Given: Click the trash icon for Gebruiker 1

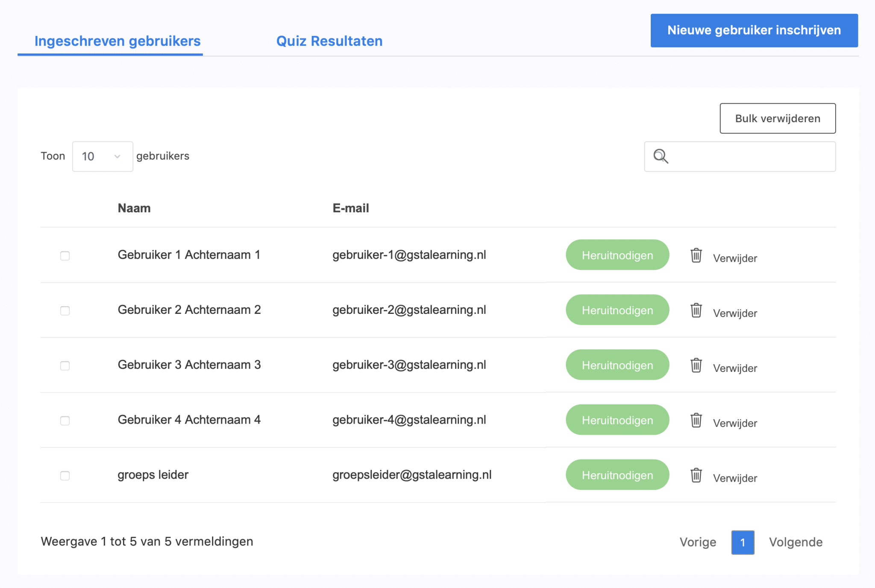Looking at the screenshot, I should [696, 255].
